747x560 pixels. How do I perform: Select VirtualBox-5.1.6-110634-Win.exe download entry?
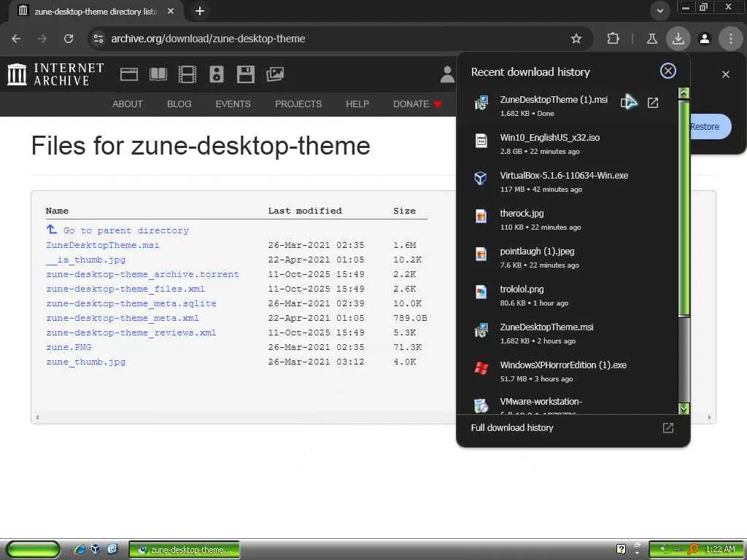pos(567,182)
